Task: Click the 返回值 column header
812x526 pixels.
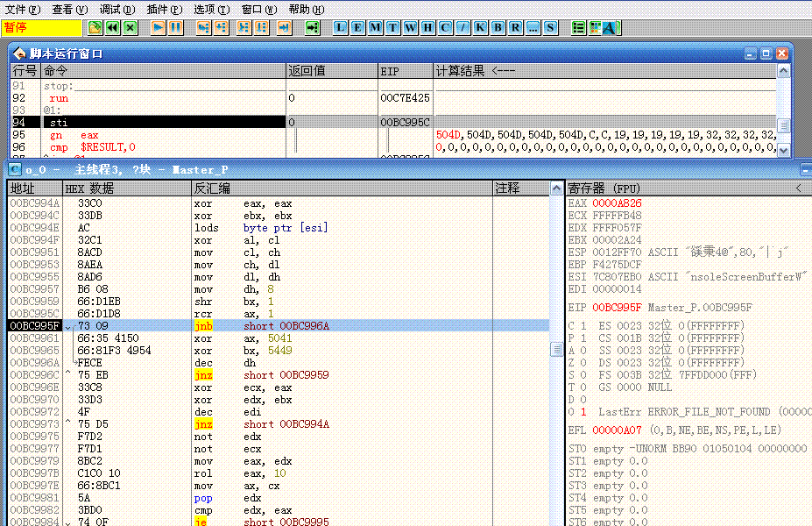Action: (332, 71)
